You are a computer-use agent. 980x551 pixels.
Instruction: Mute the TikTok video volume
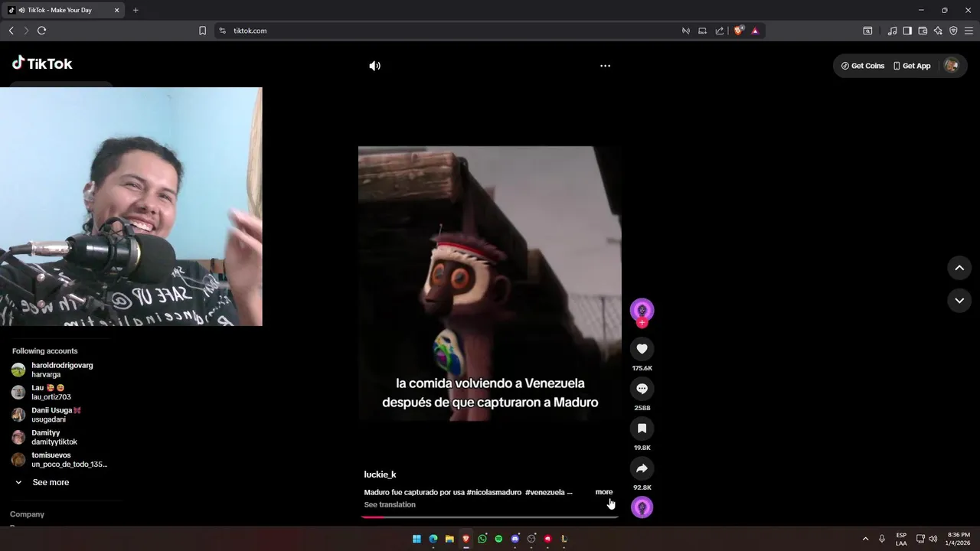coord(374,66)
